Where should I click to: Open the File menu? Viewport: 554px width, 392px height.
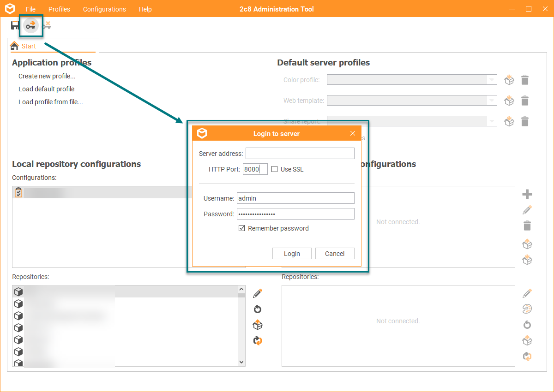[31, 9]
